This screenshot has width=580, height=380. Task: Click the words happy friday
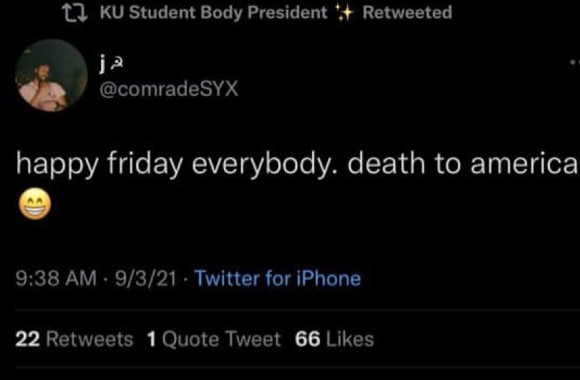coord(100,164)
